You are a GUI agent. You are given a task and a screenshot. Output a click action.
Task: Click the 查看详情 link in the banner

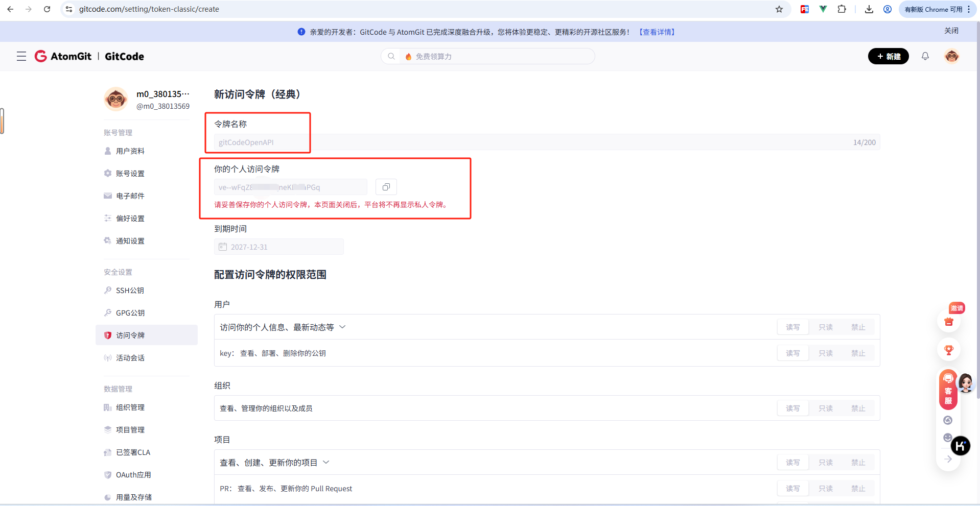click(x=657, y=32)
